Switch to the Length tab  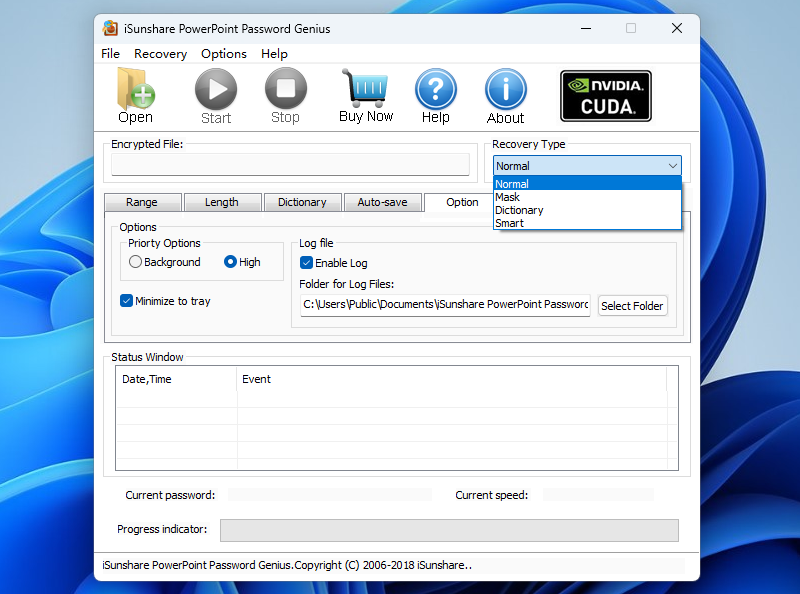tap(222, 202)
